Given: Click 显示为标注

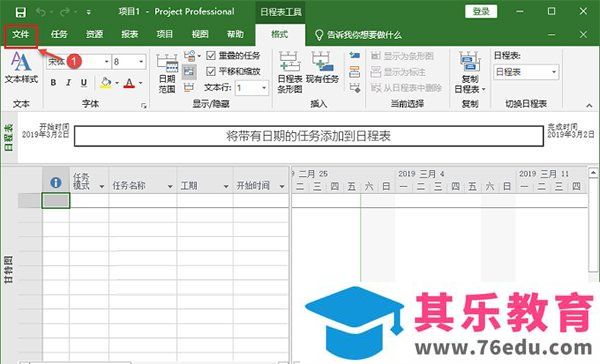Looking at the screenshot, I should [x=398, y=72].
